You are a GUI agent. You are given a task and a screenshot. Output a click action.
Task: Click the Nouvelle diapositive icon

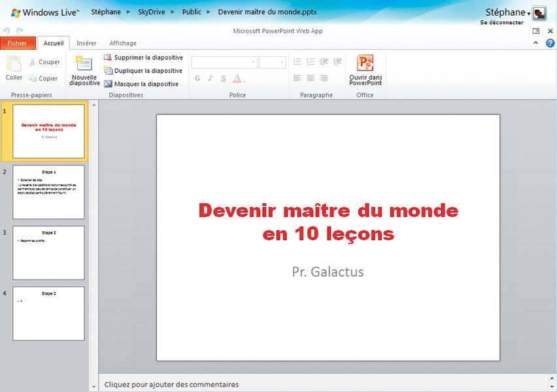point(84,64)
